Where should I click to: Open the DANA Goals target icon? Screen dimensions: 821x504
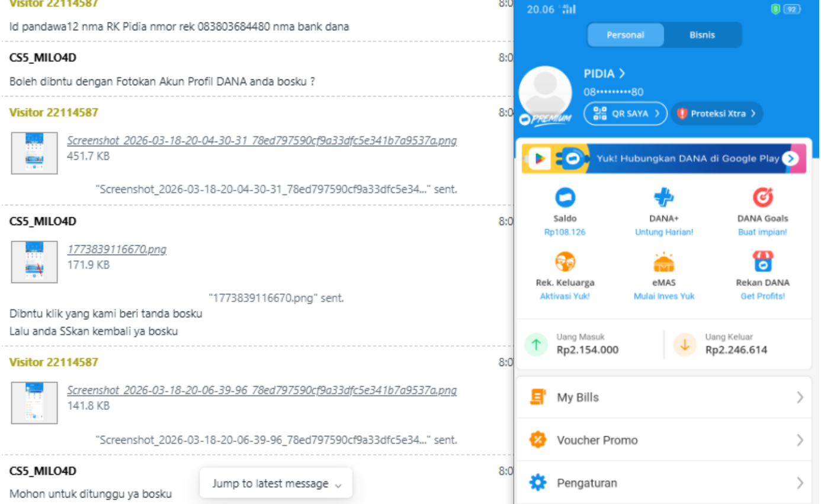763,197
